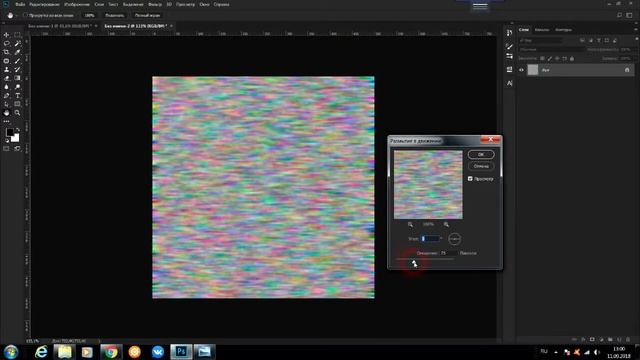The width and height of the screenshot is (640, 360).
Task: Change screen mode from toolbox bottom
Action: 18,149
